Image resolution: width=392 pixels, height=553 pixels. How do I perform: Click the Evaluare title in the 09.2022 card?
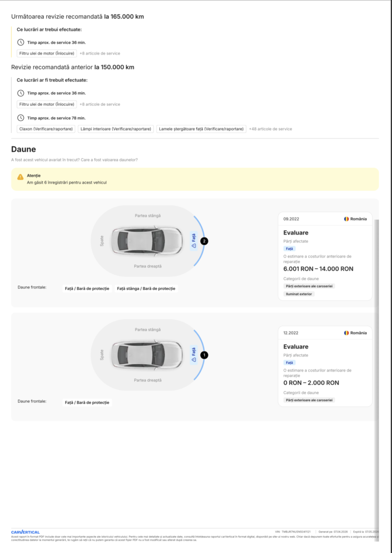pos(296,233)
